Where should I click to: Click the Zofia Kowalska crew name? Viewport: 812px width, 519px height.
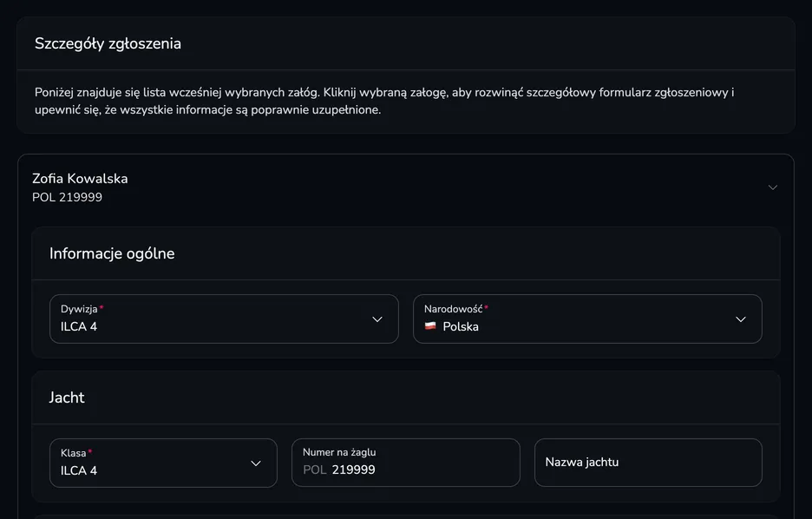pos(80,179)
